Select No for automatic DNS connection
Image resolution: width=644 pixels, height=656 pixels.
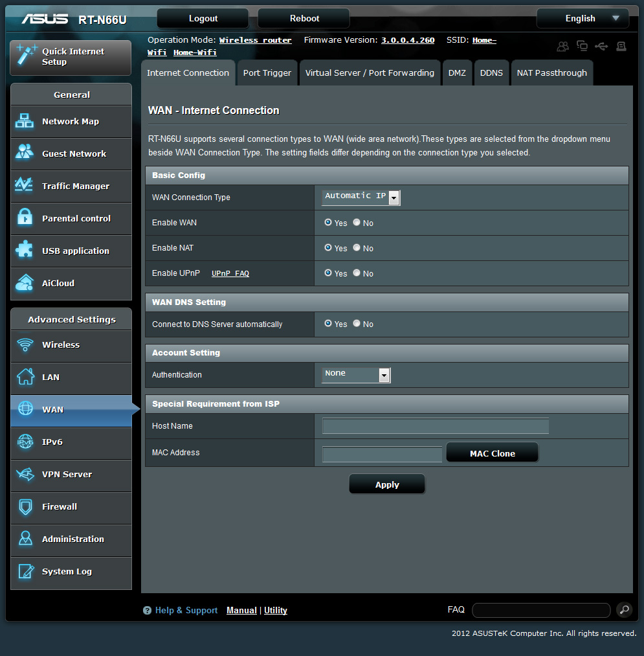click(357, 323)
